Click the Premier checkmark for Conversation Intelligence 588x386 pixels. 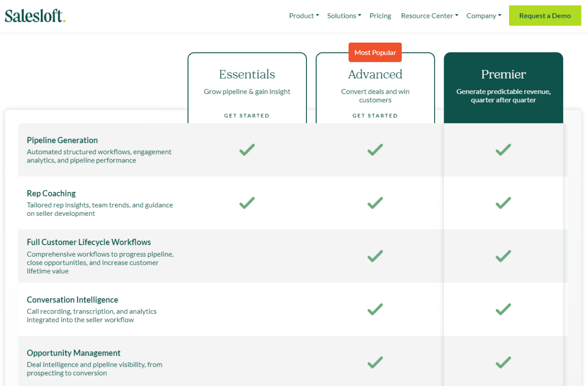503,309
